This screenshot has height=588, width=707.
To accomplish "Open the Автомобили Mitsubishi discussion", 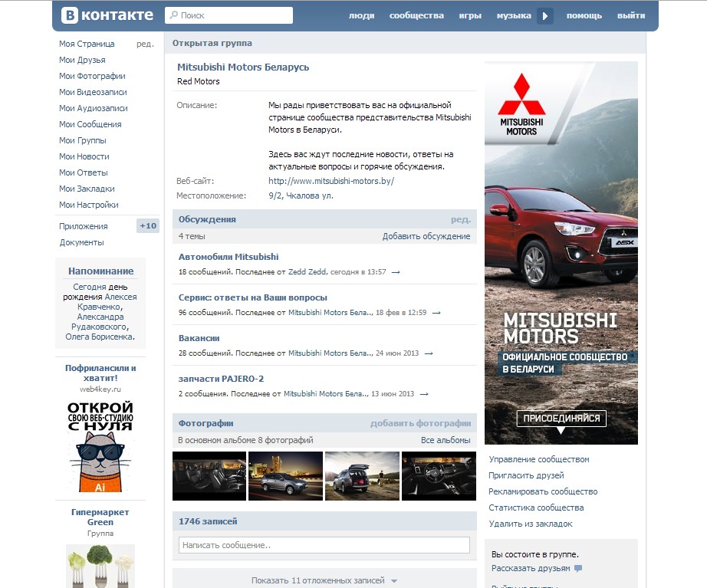I will pos(229,257).
